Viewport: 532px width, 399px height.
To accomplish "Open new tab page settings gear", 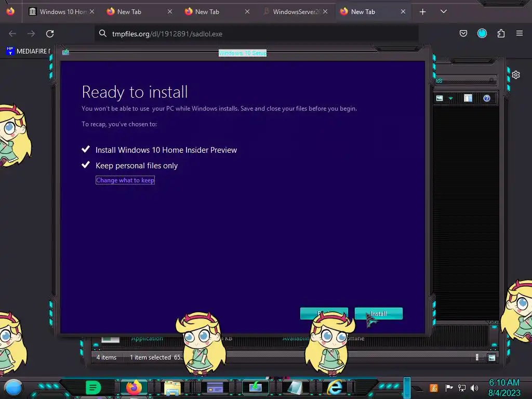I will 516,75.
